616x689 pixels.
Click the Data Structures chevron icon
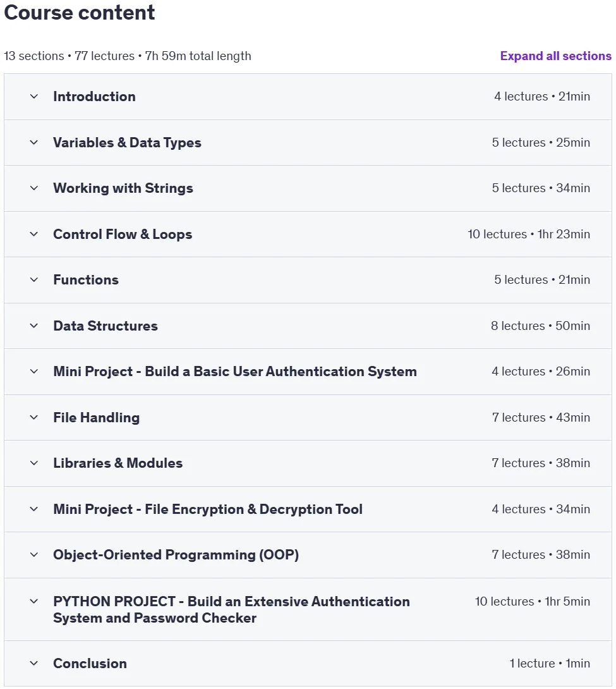pyautogui.click(x=34, y=326)
